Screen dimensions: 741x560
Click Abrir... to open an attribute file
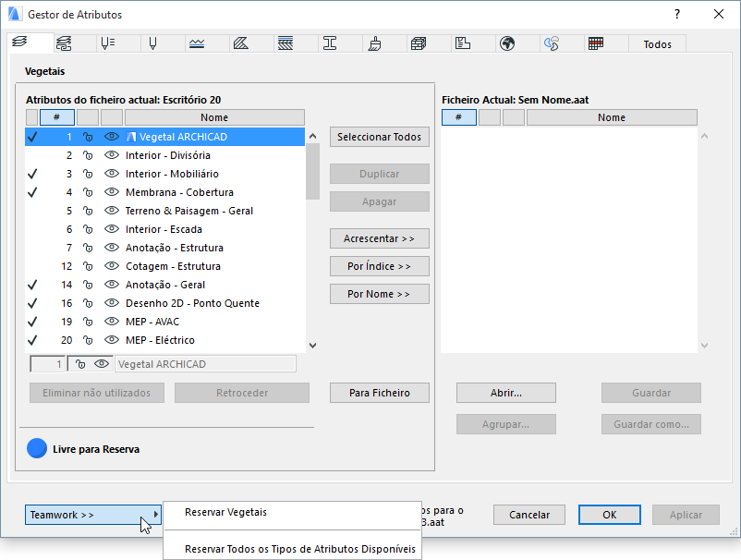point(506,393)
